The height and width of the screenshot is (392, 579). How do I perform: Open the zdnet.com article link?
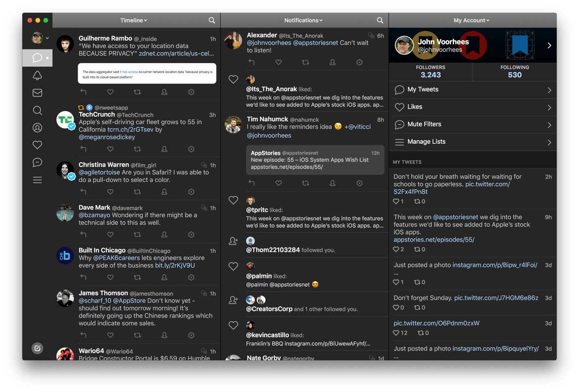coord(177,53)
